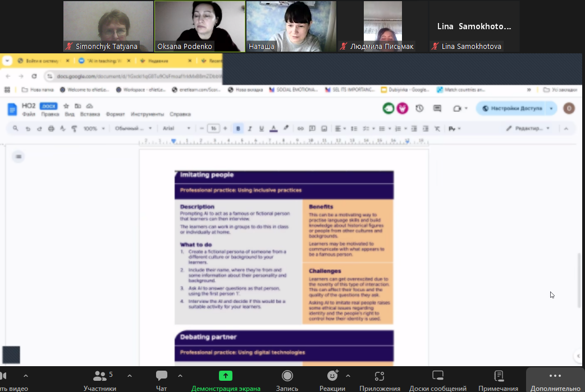Click the text color icon in toolbar
This screenshot has height=392, width=585.
click(x=273, y=129)
